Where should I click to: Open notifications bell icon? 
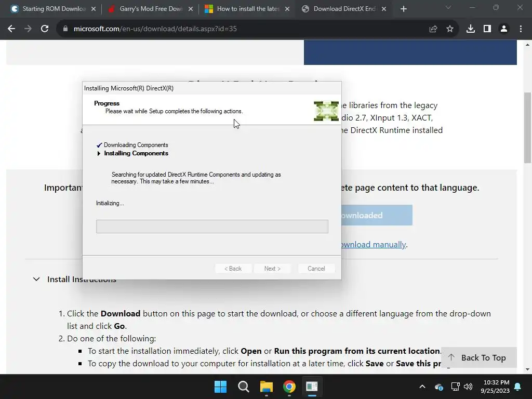pos(518,387)
